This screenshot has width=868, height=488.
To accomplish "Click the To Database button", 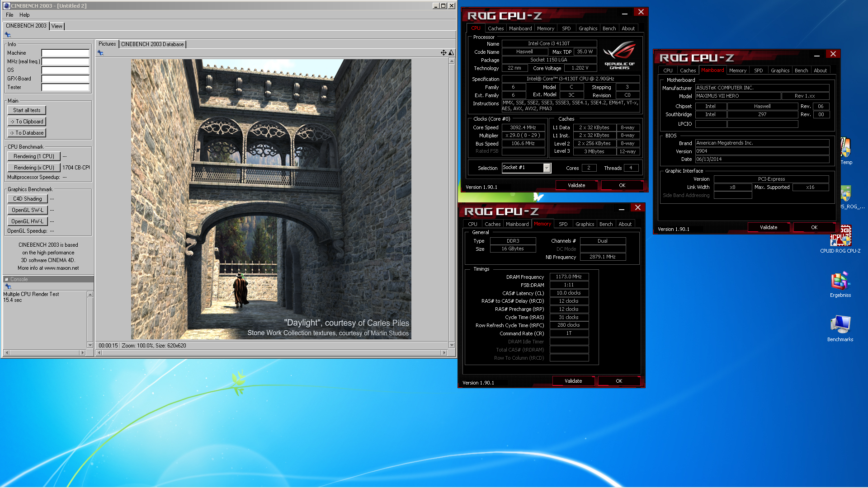I will pyautogui.click(x=27, y=133).
